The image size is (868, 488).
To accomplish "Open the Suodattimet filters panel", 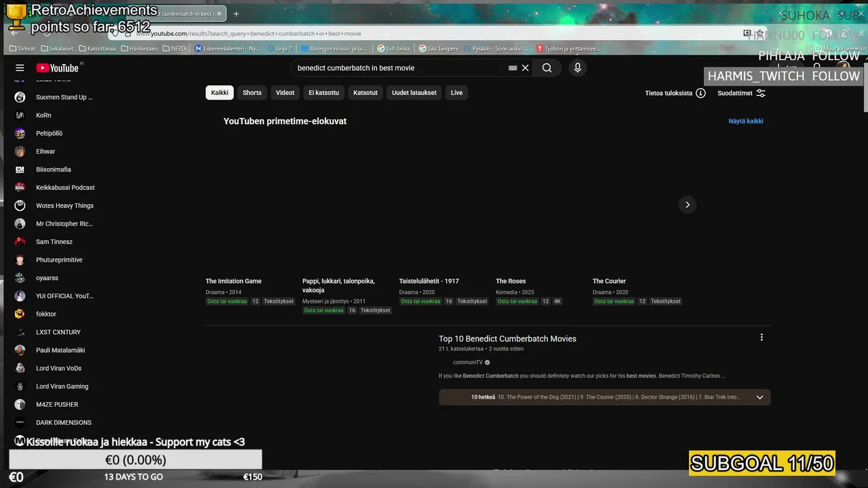I will coord(741,94).
